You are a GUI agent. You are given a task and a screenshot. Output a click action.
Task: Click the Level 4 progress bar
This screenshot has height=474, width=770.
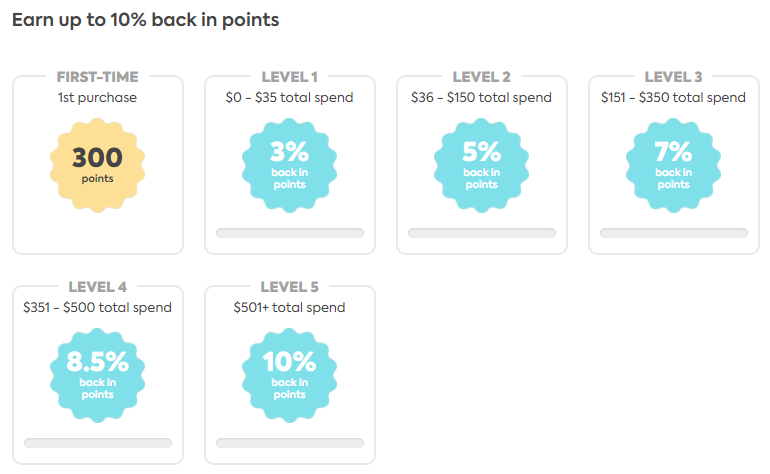pos(98,443)
